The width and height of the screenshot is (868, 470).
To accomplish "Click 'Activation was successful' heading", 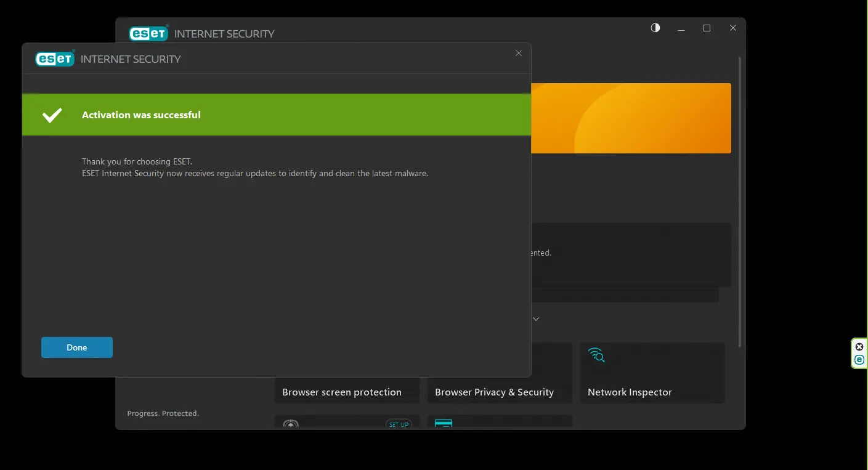I will [141, 115].
